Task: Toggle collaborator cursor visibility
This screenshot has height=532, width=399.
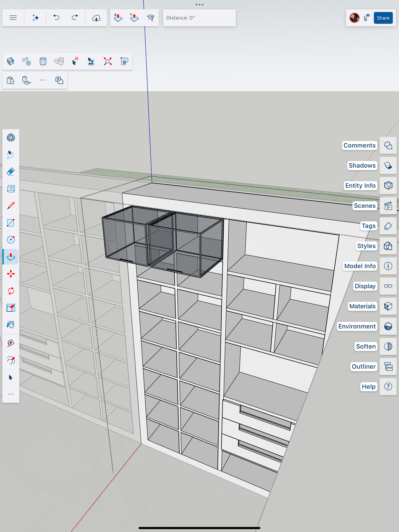Action: coord(367,18)
